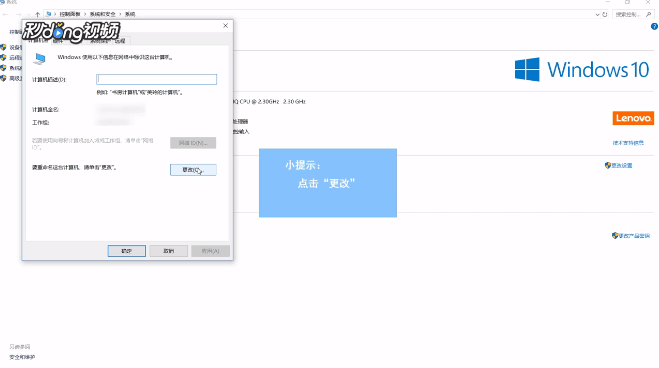This screenshot has height=368, width=659.
Task: Cancel the dialog with the 取消 button
Action: (169, 251)
